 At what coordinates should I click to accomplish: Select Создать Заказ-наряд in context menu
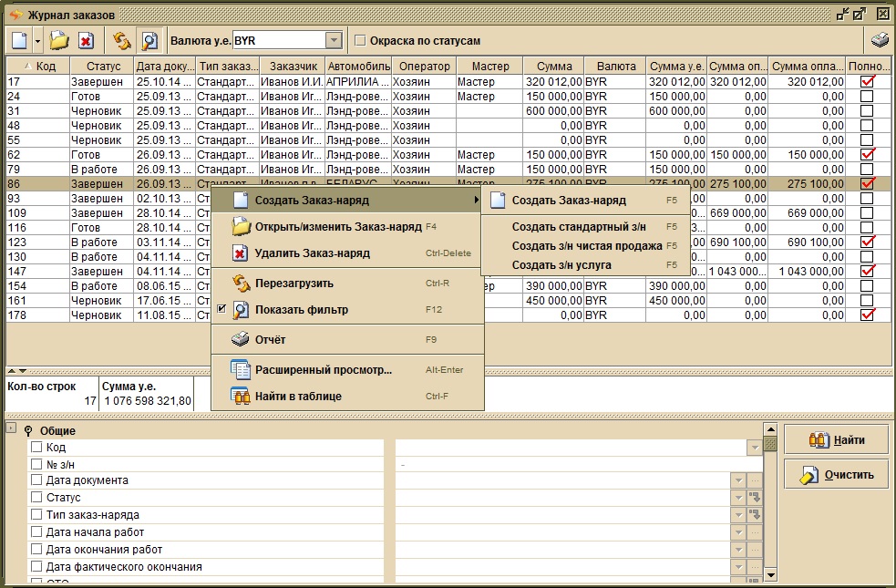tap(347, 200)
